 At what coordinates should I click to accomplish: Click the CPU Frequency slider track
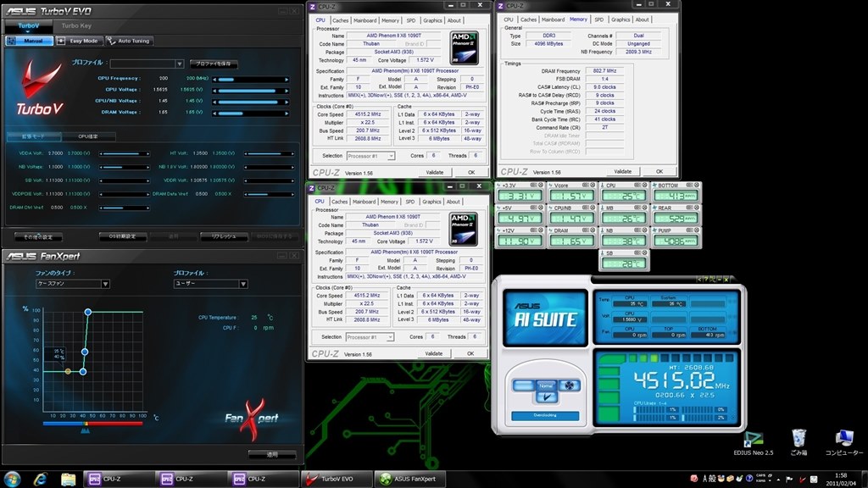[251, 79]
